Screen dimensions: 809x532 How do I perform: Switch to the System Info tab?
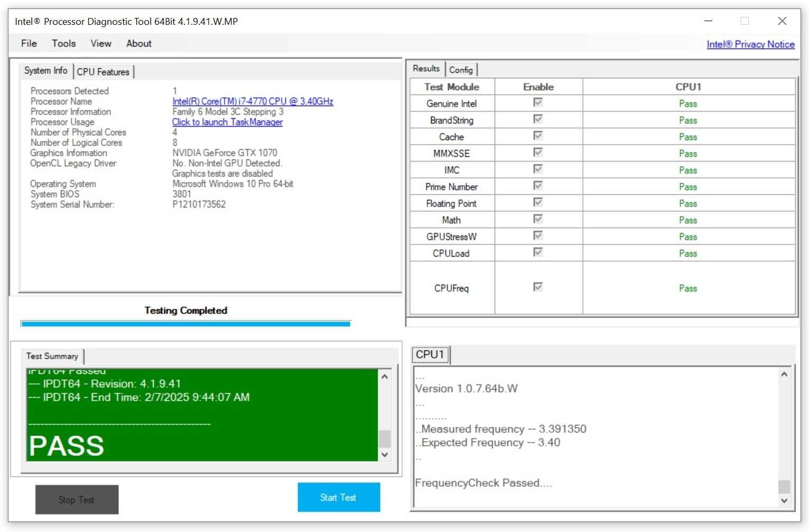45,71
